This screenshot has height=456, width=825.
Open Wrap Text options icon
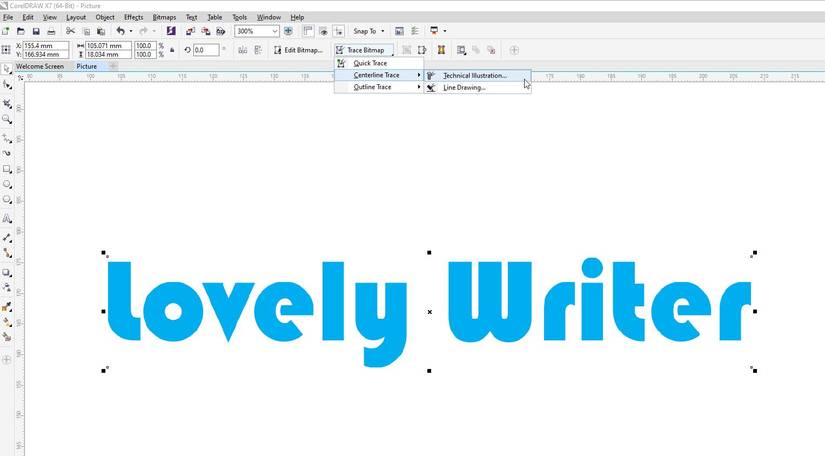click(x=461, y=50)
